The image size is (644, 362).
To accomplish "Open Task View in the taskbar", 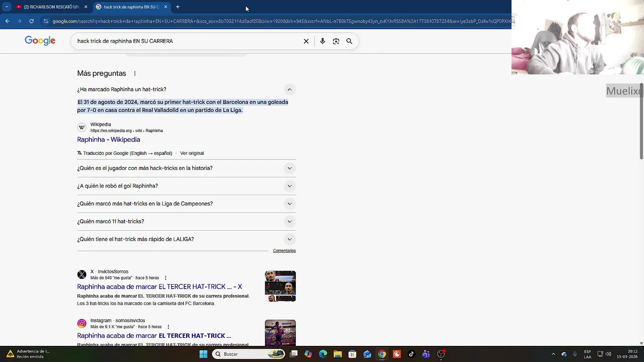I will [294, 354].
